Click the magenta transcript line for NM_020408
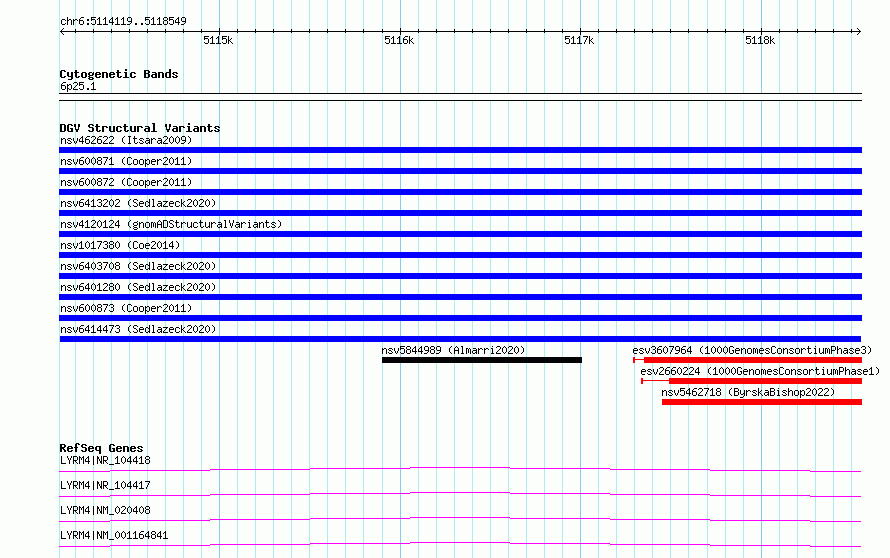The height and width of the screenshot is (558, 890). point(460,519)
